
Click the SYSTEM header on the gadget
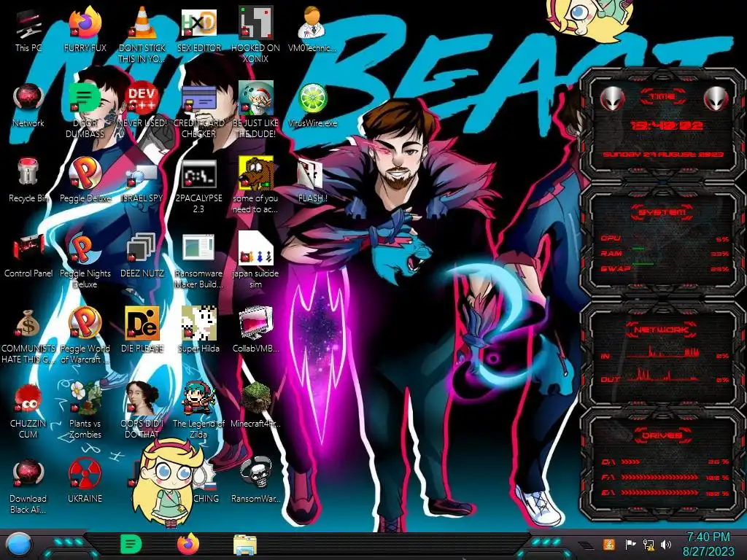pyautogui.click(x=662, y=212)
